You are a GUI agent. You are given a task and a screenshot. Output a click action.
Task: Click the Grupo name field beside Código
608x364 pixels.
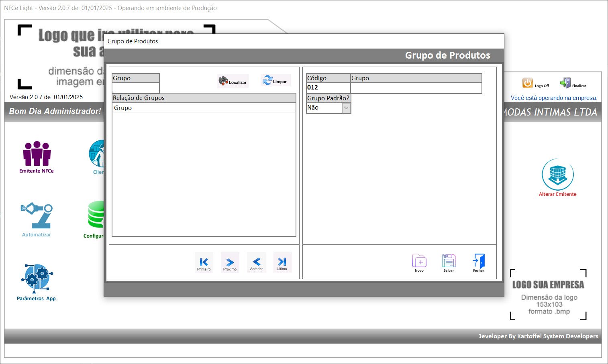click(x=416, y=88)
